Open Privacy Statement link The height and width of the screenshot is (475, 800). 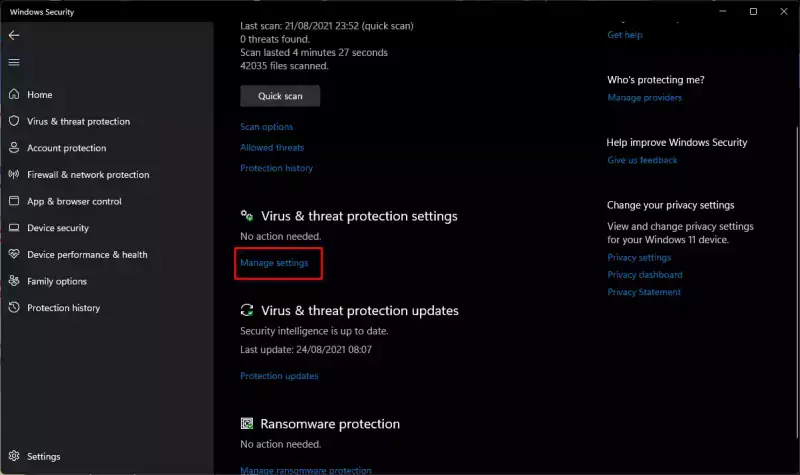pyautogui.click(x=644, y=292)
